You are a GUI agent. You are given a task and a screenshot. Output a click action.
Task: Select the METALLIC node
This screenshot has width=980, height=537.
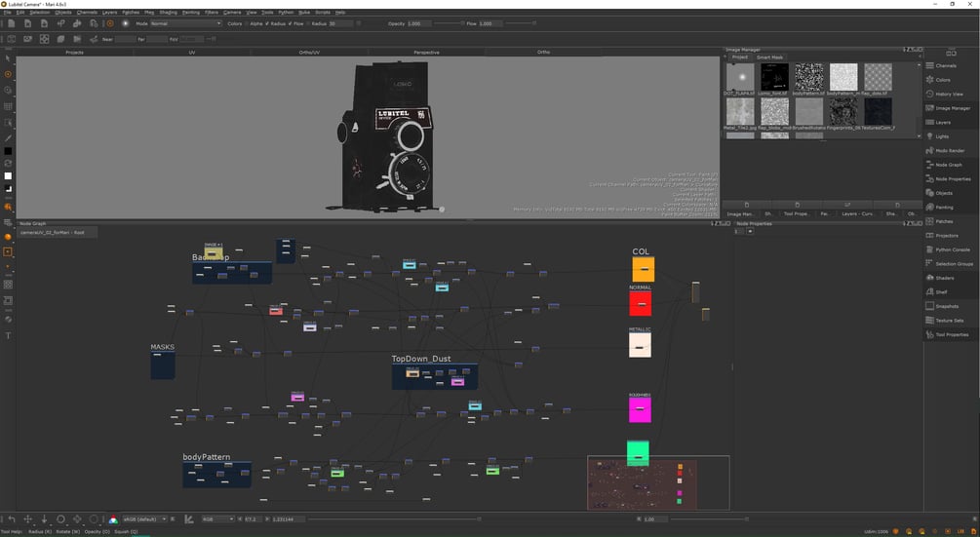click(x=640, y=345)
